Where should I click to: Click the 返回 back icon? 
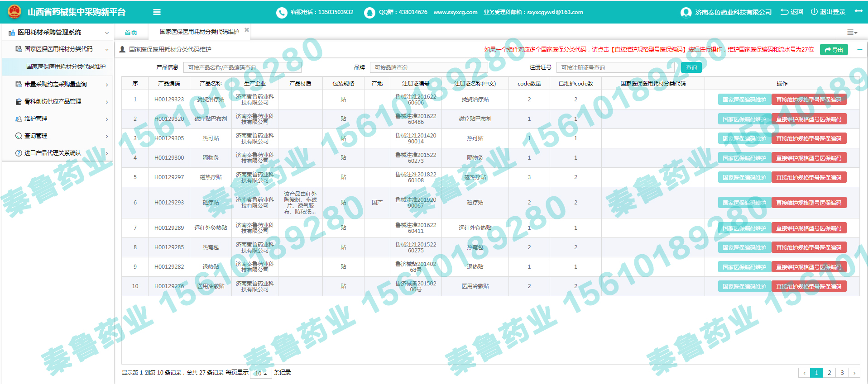(784, 12)
